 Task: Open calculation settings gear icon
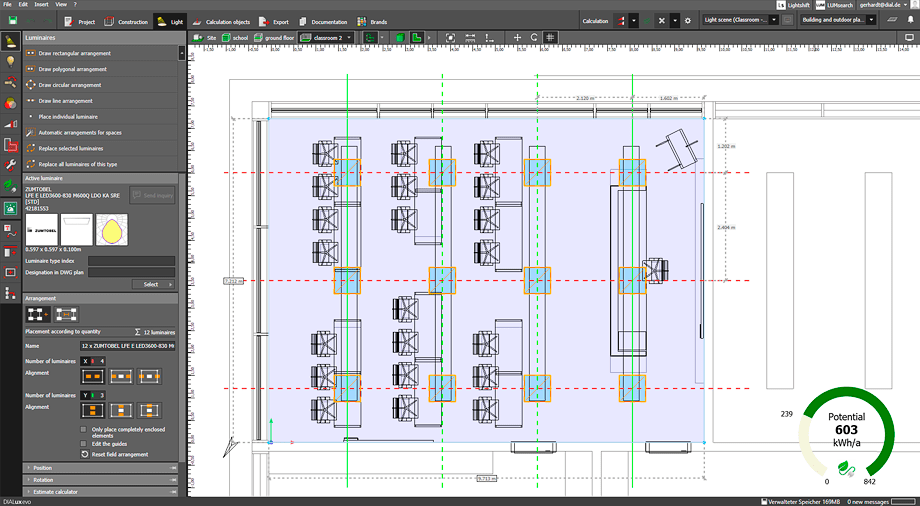[x=687, y=20]
